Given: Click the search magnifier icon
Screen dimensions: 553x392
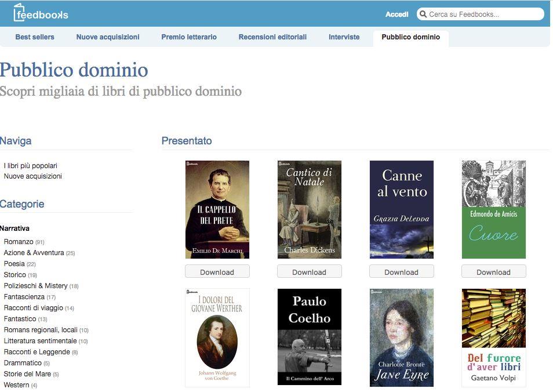Looking at the screenshot, I should (423, 14).
